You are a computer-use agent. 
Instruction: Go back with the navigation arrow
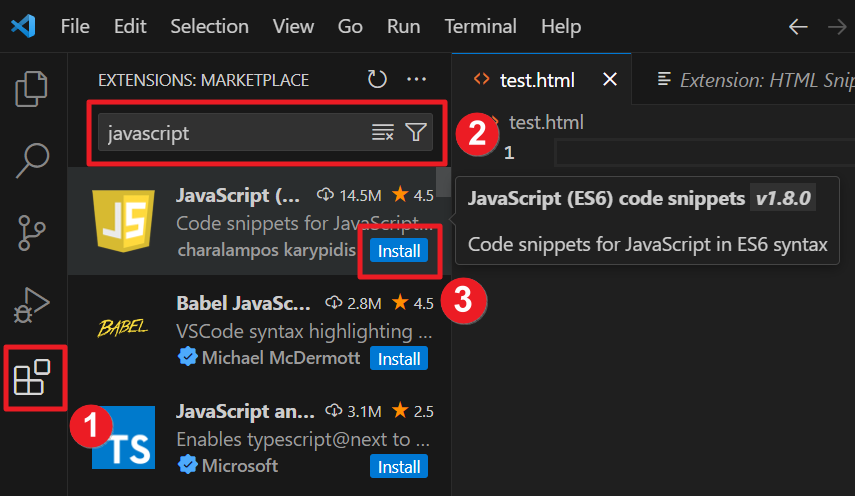pos(798,26)
